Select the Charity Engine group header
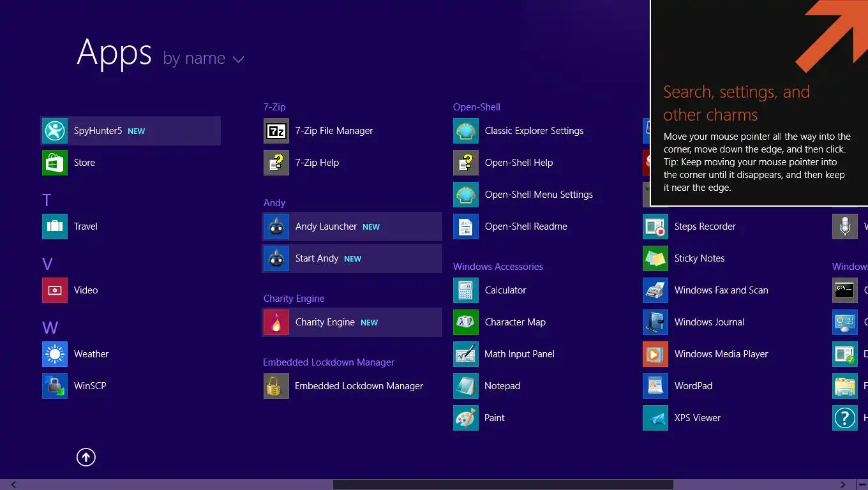 tap(294, 299)
